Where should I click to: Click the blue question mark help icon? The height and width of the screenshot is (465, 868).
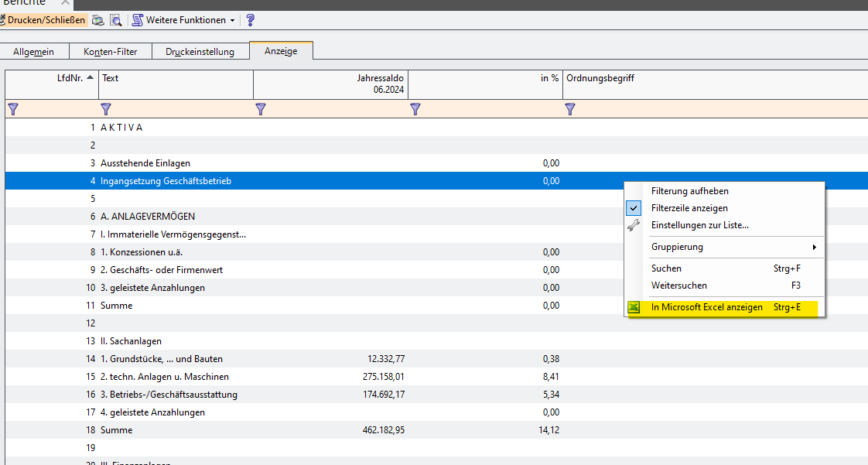click(x=250, y=20)
